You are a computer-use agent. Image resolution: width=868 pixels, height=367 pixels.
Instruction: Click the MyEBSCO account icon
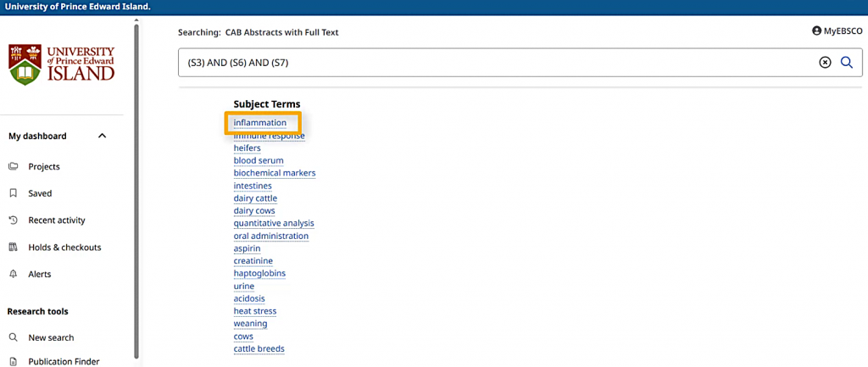click(816, 31)
